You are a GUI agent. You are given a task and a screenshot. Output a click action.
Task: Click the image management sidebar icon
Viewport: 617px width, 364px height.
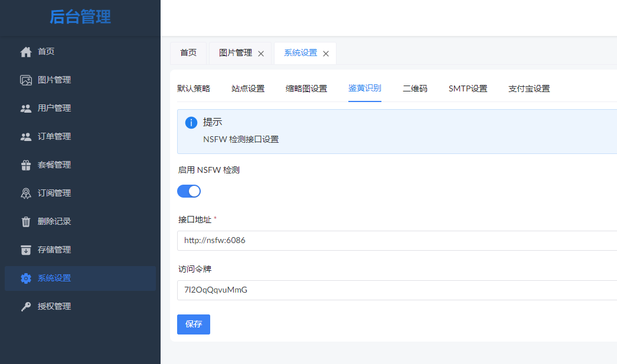click(x=26, y=80)
